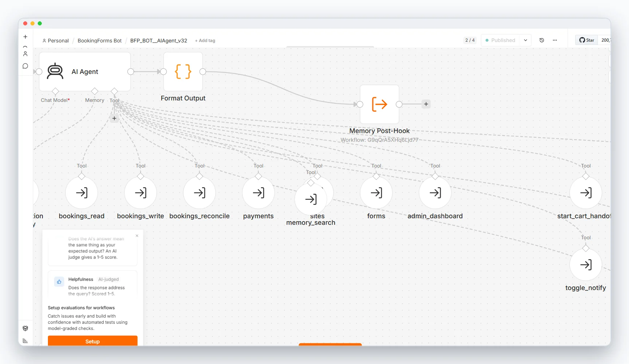Select the forms tool node
Viewport: 629px width, 364px height.
(376, 193)
